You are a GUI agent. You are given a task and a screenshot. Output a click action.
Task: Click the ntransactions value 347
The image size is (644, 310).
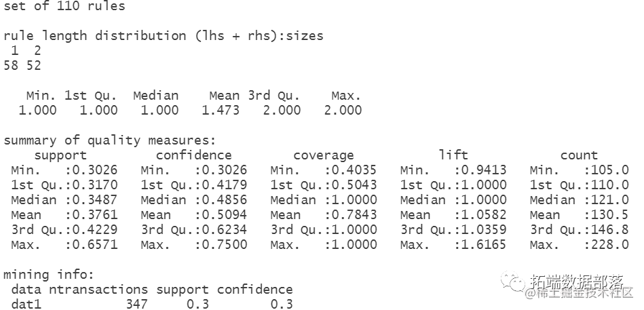tap(136, 305)
